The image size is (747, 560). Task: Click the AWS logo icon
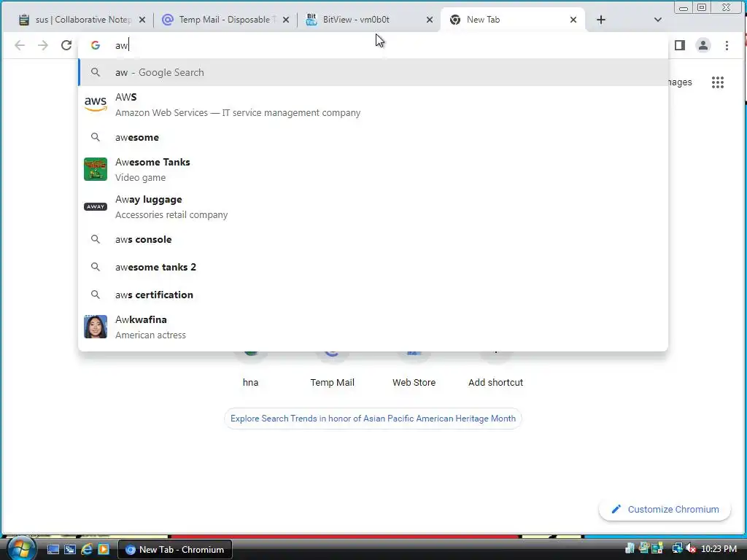[96, 104]
